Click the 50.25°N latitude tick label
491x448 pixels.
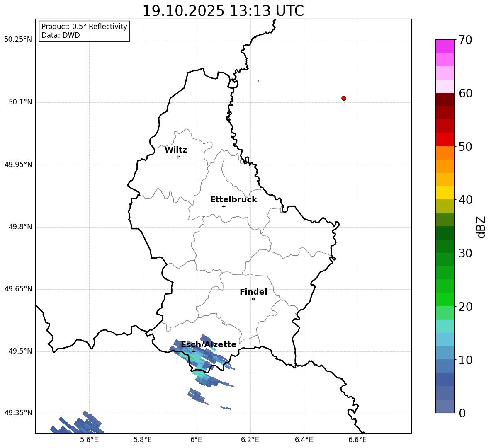(x=18, y=40)
